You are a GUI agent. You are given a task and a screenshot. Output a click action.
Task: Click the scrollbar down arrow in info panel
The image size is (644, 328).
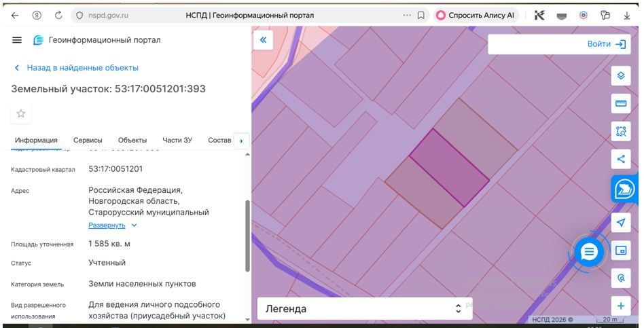[248, 319]
